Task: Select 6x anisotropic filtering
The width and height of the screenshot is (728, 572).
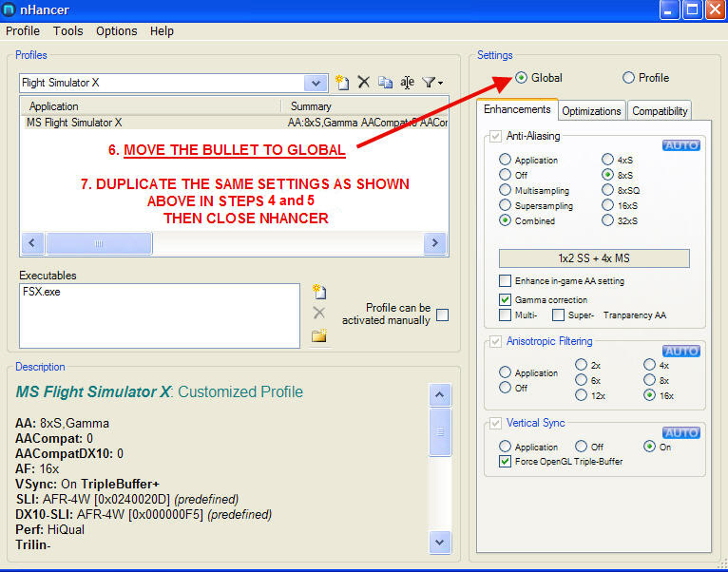Action: tap(581, 380)
